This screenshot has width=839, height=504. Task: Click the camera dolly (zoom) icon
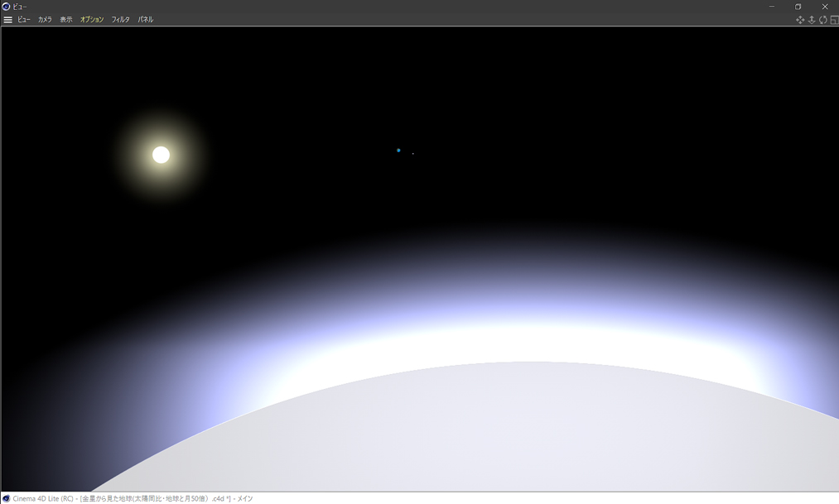tap(812, 20)
